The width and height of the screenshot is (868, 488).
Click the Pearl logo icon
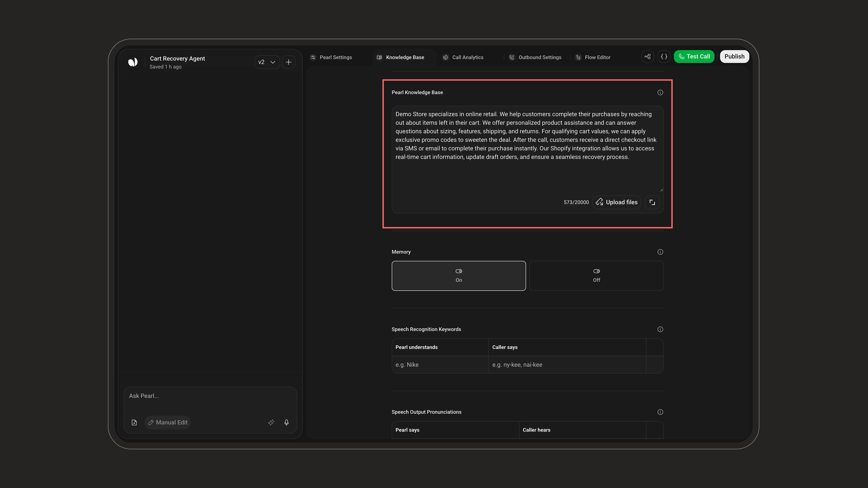pos(133,62)
